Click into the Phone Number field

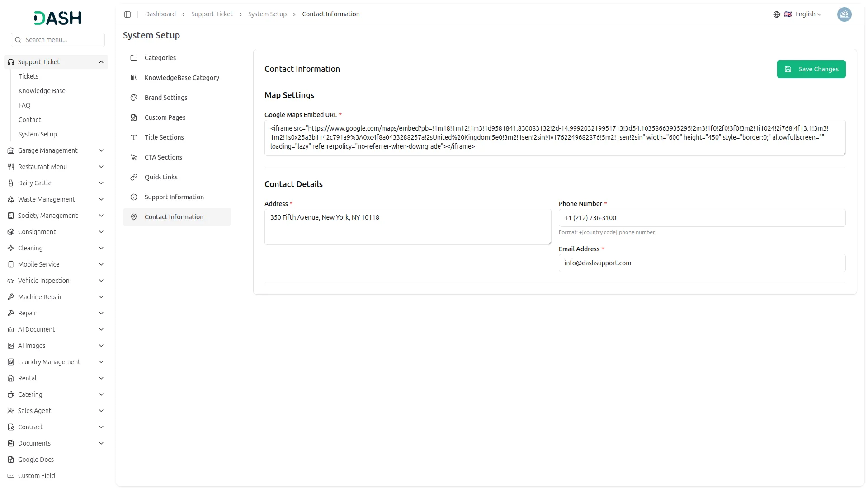pyautogui.click(x=702, y=218)
